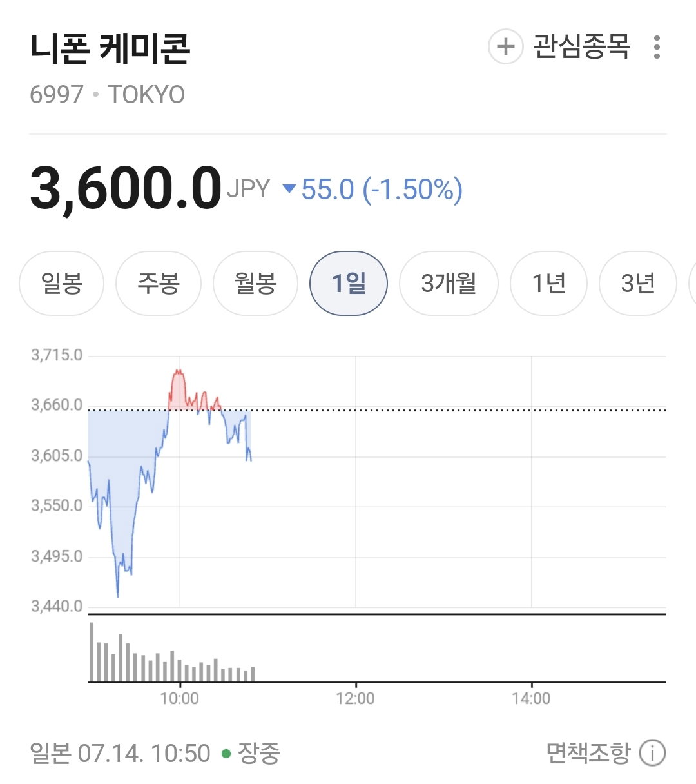Open the three-dot more options menu
The width and height of the screenshot is (696, 784).
(657, 47)
